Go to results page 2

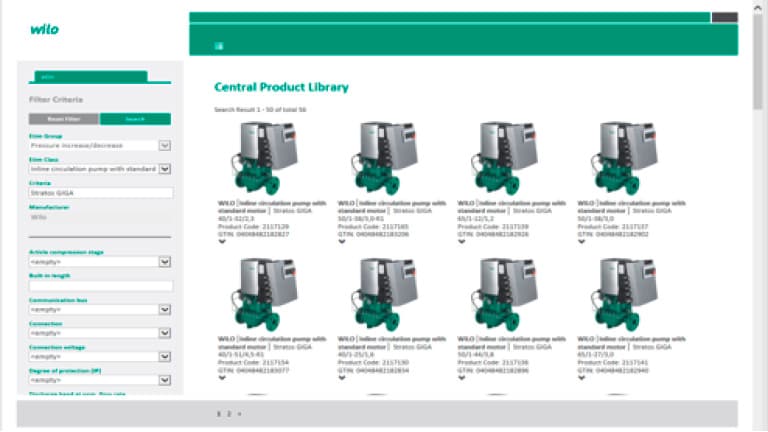pos(229,414)
